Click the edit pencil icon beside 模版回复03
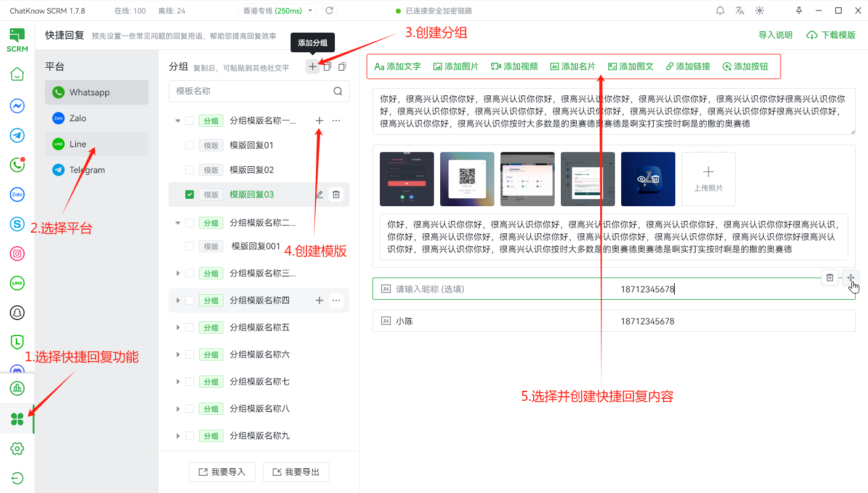 pyautogui.click(x=319, y=194)
